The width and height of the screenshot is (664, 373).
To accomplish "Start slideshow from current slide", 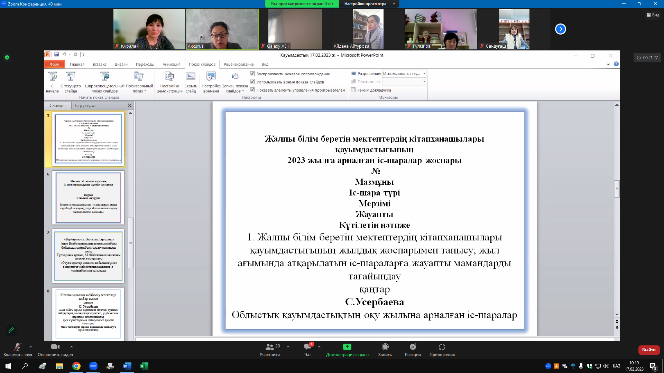I will (x=71, y=82).
